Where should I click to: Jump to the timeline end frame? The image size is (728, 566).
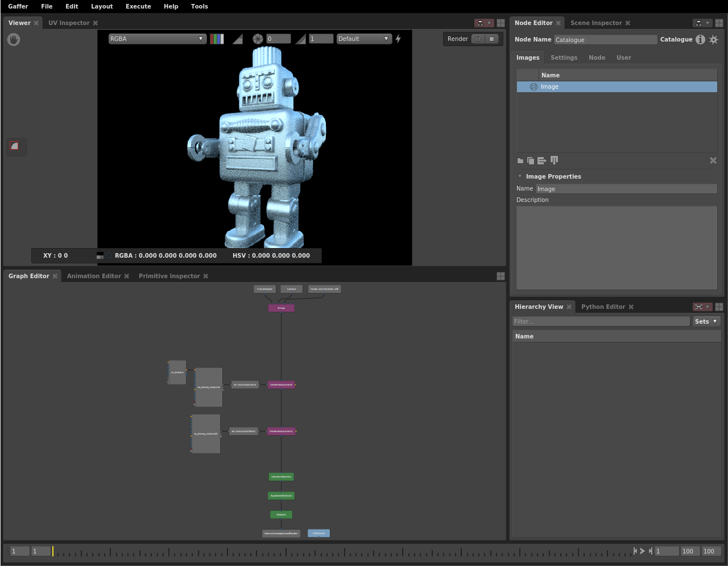point(651,551)
